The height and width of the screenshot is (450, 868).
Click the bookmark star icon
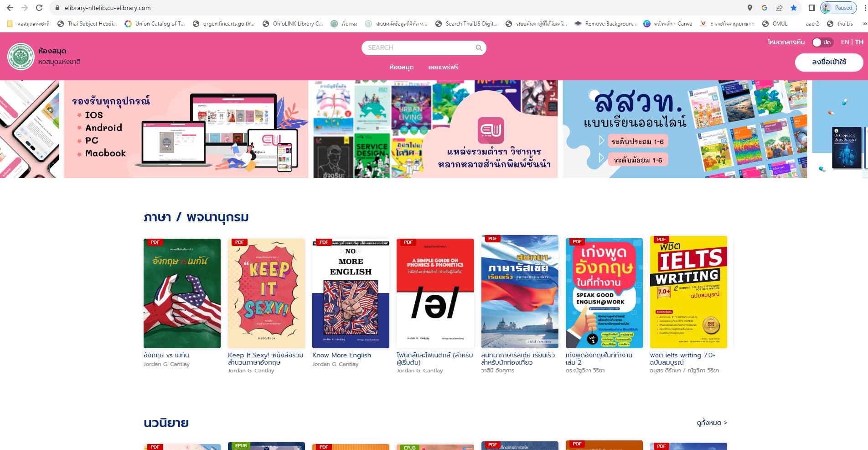point(794,8)
